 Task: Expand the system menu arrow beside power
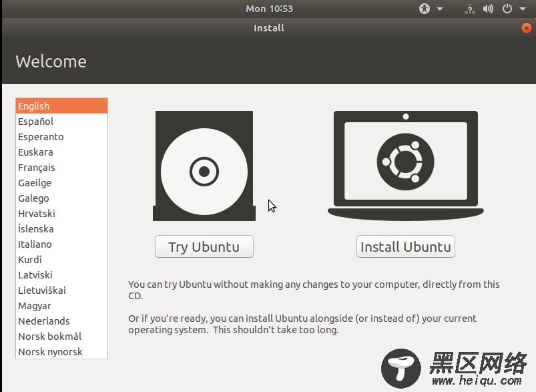(x=523, y=9)
